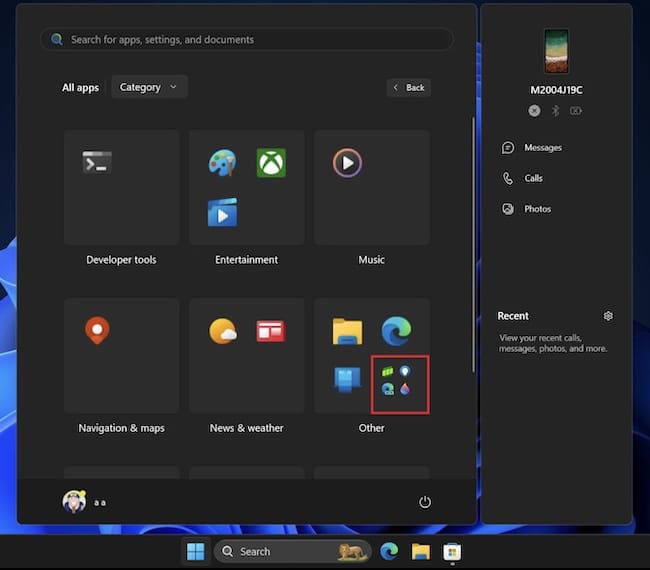The height and width of the screenshot is (570, 650).
Task: Open the Terminal app in Developer tools
Action: [97, 162]
